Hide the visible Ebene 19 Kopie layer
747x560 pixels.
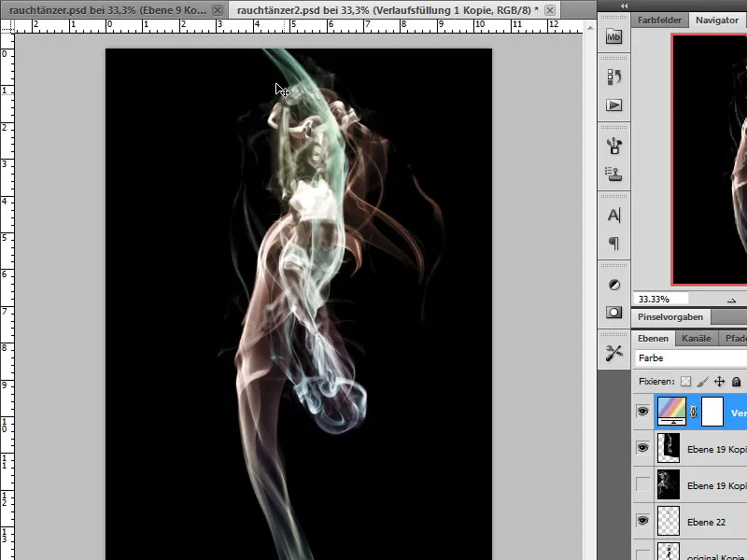click(x=642, y=448)
